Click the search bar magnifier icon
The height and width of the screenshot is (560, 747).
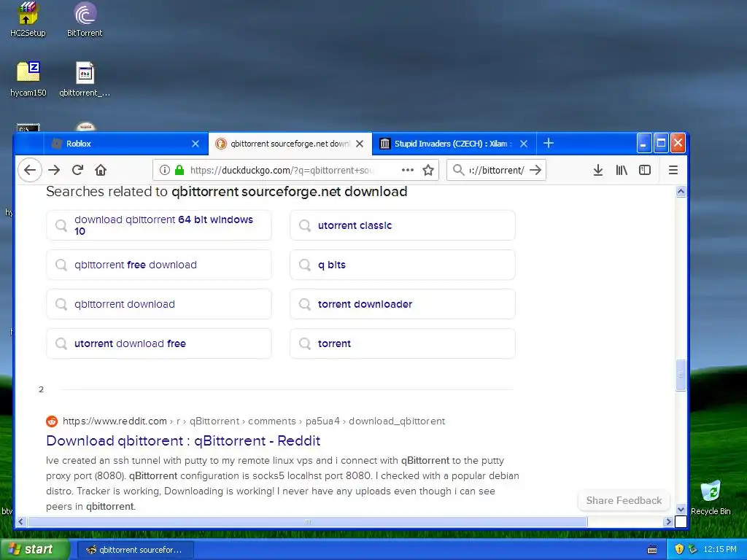458,170
